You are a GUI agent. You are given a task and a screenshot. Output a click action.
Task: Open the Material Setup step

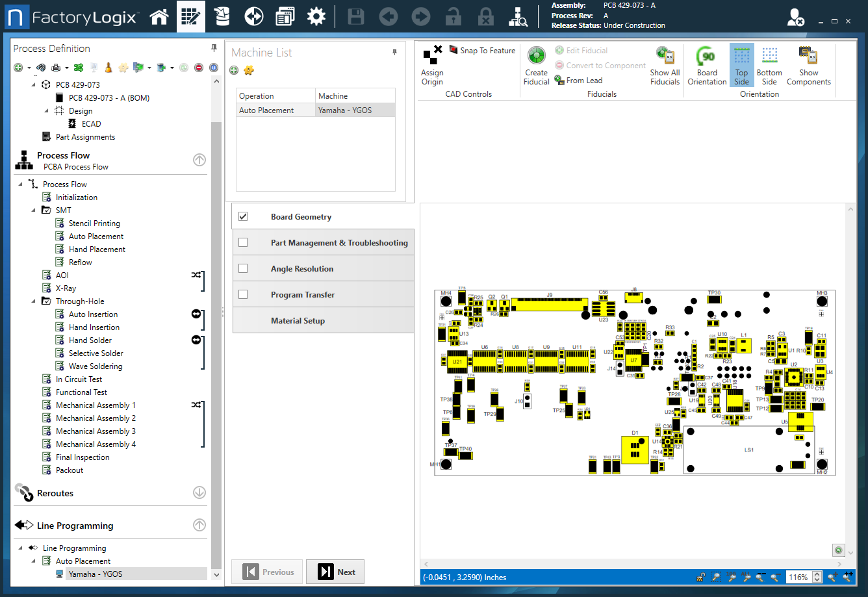pyautogui.click(x=298, y=321)
